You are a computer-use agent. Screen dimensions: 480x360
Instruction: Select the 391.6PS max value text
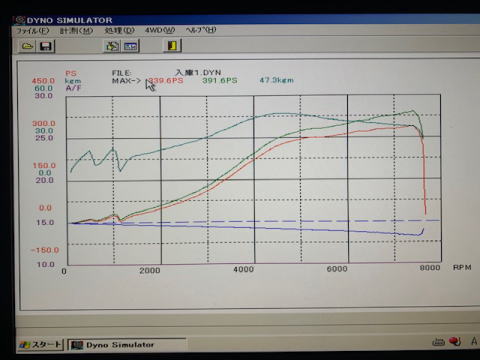pos(220,80)
